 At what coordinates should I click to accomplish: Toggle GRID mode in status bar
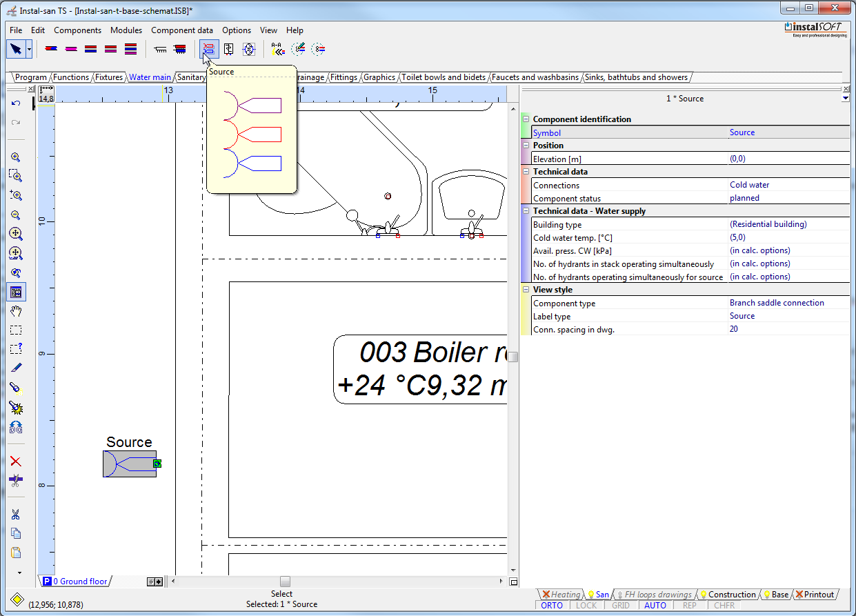[x=621, y=606]
